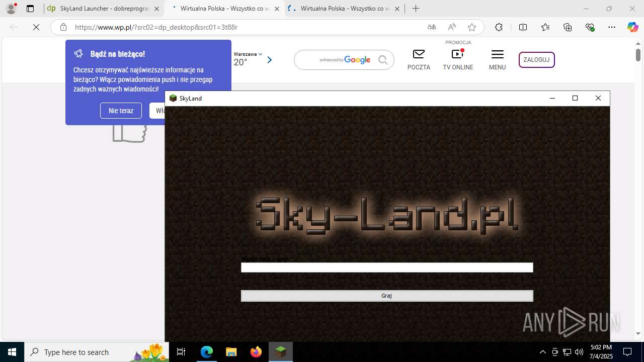
Task: Switch to second Wirtualna Polska tab
Action: point(224,9)
